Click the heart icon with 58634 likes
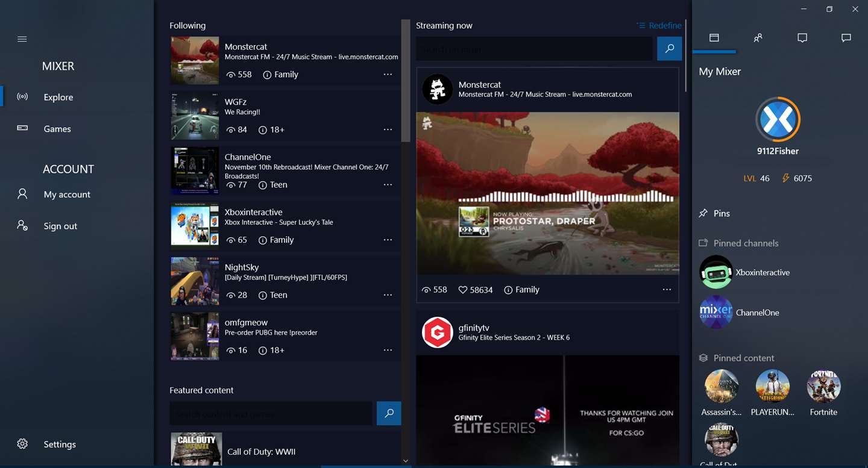The image size is (868, 468). (x=463, y=290)
